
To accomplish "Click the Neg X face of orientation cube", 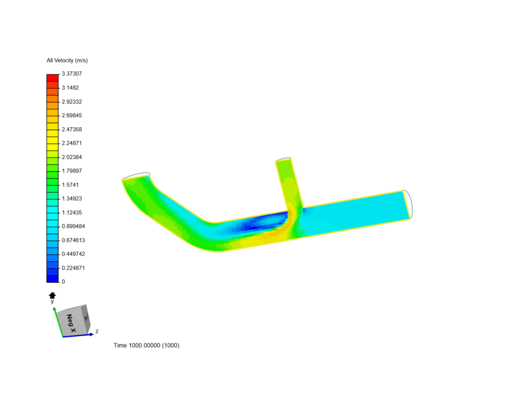I will click(71, 323).
